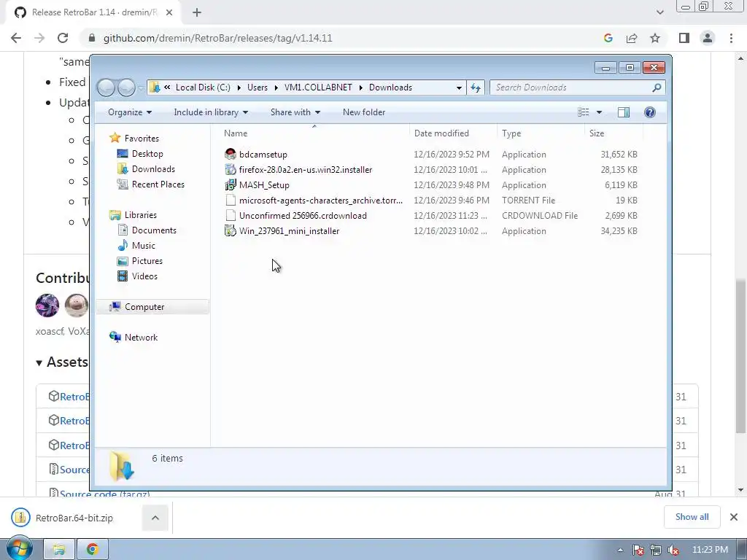Open the Videos library
The width and height of the screenshot is (747, 560).
coord(144,276)
